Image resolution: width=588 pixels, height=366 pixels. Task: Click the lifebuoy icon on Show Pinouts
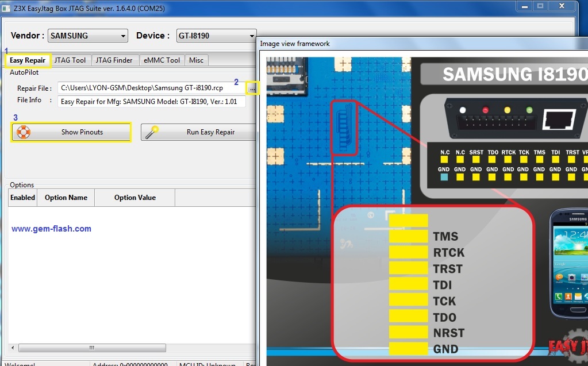[23, 132]
